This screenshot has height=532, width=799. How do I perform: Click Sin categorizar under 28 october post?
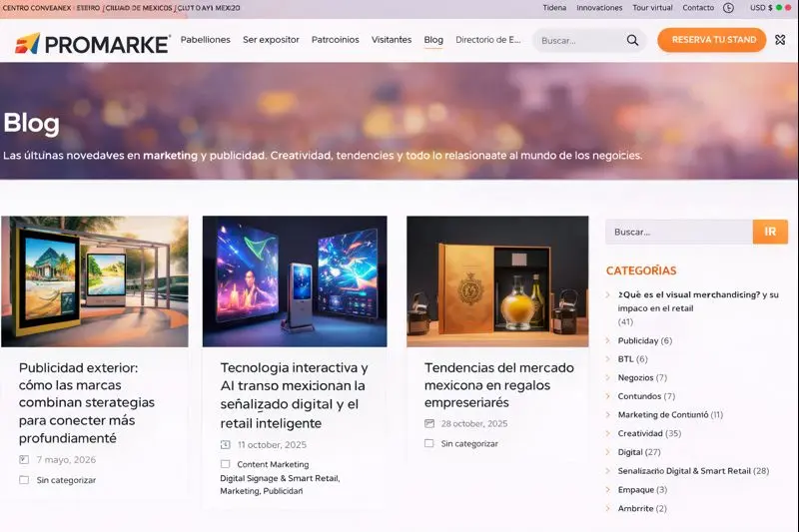point(469,443)
